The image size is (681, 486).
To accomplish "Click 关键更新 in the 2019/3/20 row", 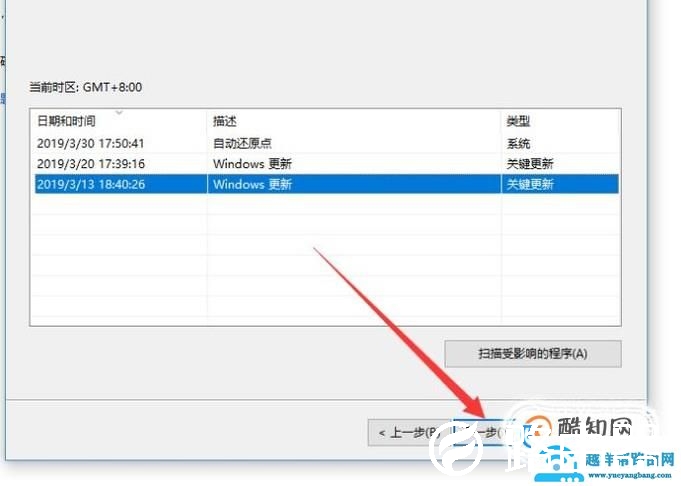I will tap(530, 163).
